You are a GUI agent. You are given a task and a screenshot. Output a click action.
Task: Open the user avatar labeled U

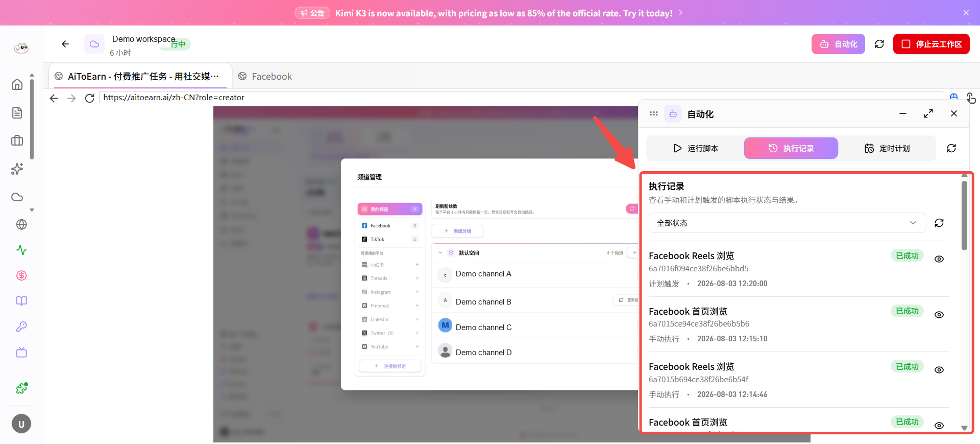(x=21, y=424)
